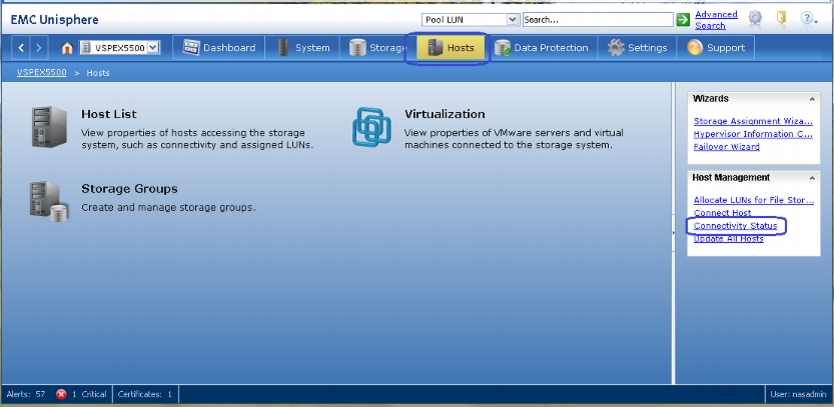Click the Storage Groups server-disk icon
Screen dimensions: 834x407
click(x=49, y=202)
